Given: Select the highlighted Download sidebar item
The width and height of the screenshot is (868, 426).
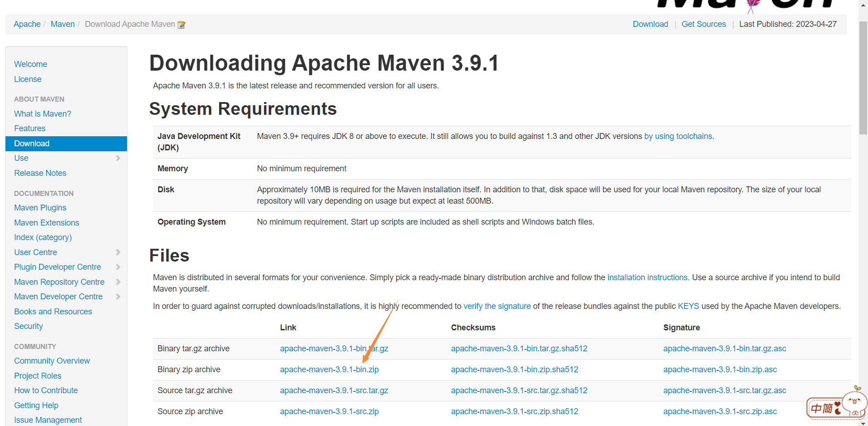Looking at the screenshot, I should pyautogui.click(x=66, y=144).
